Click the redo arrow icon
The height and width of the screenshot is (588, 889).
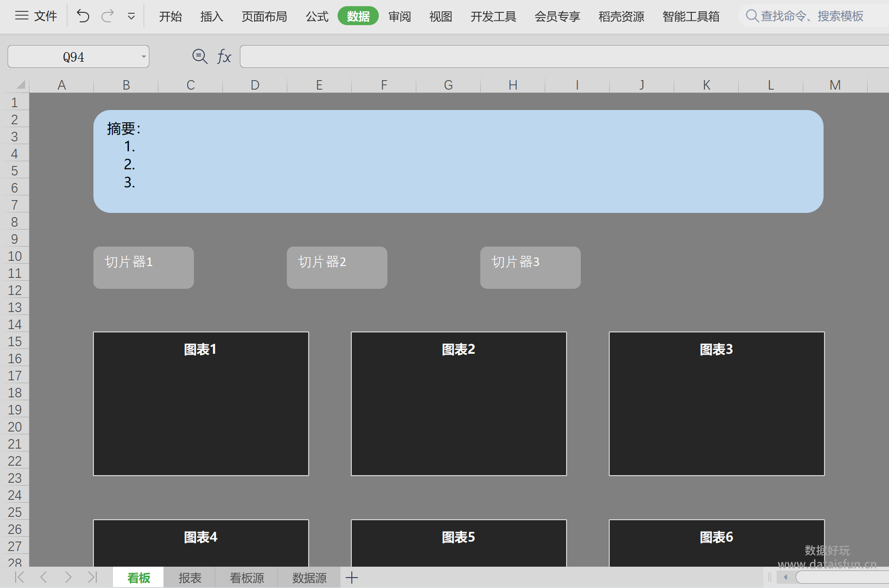coord(108,16)
